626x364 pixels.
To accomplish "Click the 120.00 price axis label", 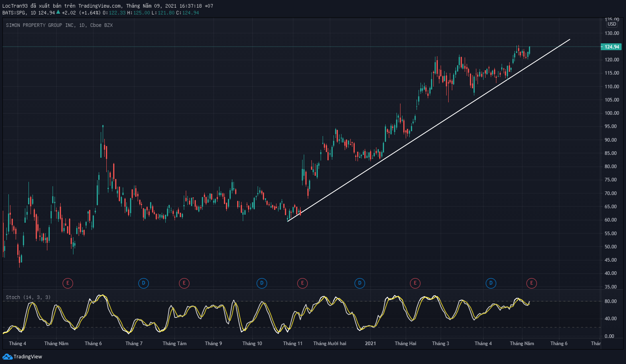I will pos(612,60).
